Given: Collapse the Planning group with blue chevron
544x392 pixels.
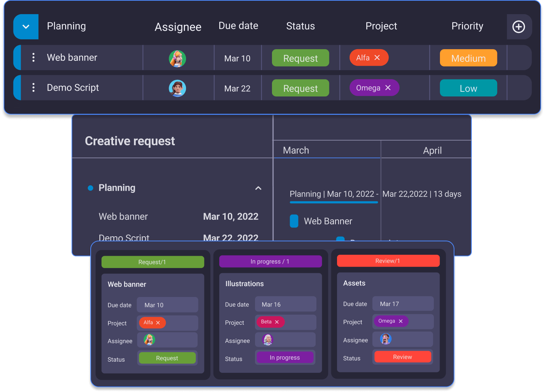Looking at the screenshot, I should pos(26,27).
